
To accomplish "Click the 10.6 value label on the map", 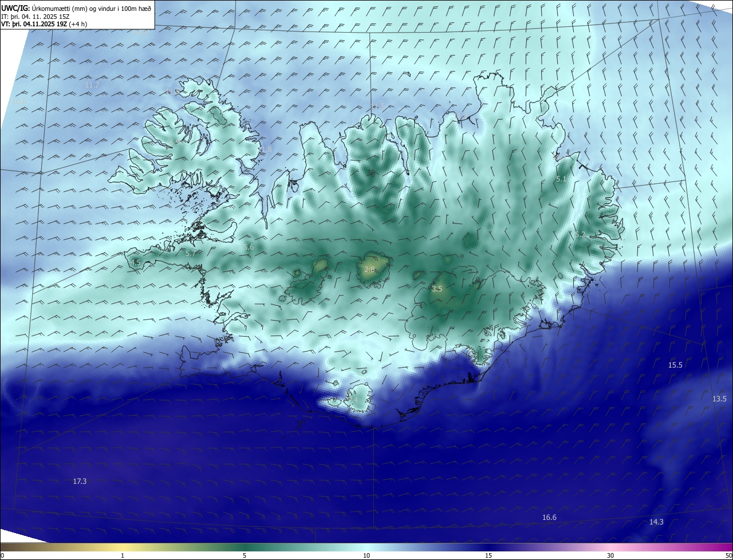I will pyautogui.click(x=20, y=101).
